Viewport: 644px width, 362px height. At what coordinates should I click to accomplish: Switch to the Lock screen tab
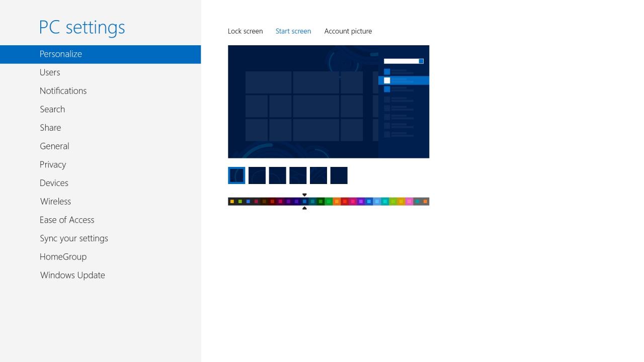(x=245, y=31)
